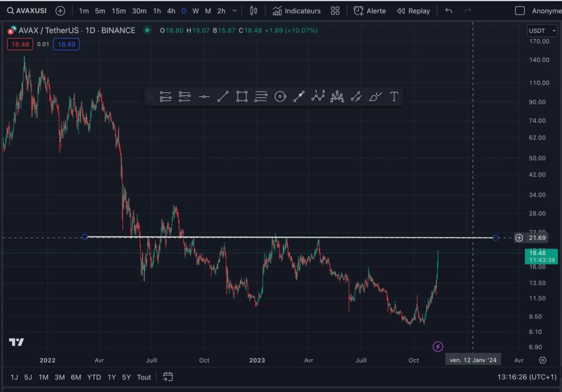Select the circle target drawing tool
Image resolution: width=562 pixels, height=392 pixels.
pyautogui.click(x=280, y=97)
